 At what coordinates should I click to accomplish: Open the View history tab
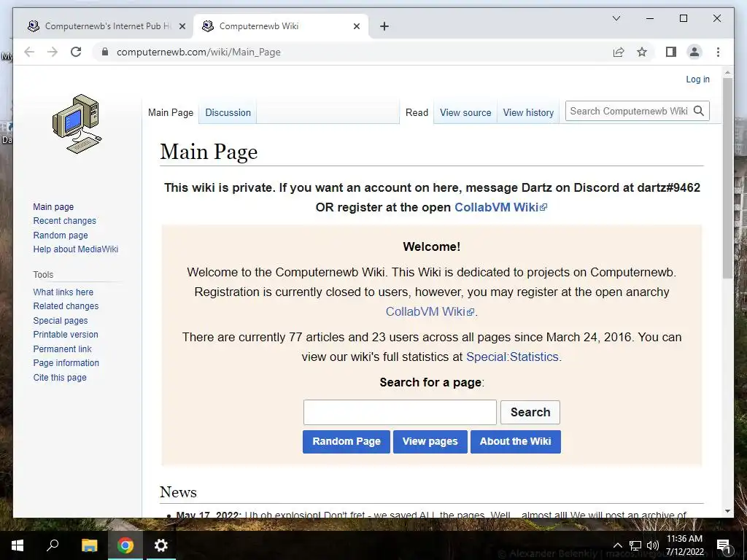pos(528,113)
